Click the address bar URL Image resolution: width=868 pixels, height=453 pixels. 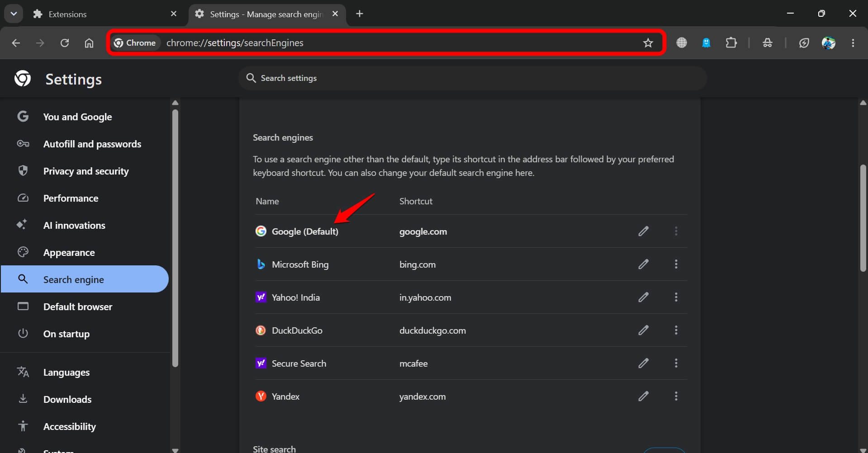(x=235, y=43)
